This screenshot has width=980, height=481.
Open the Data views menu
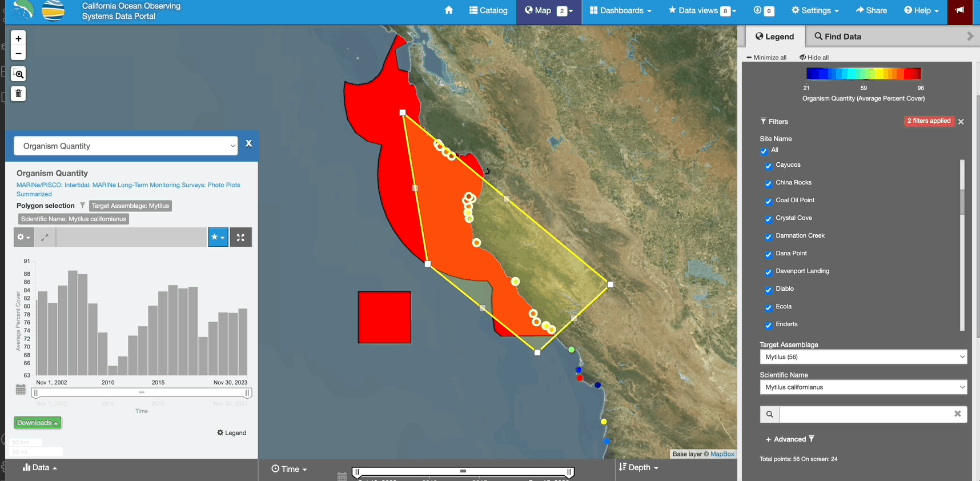pyautogui.click(x=702, y=10)
